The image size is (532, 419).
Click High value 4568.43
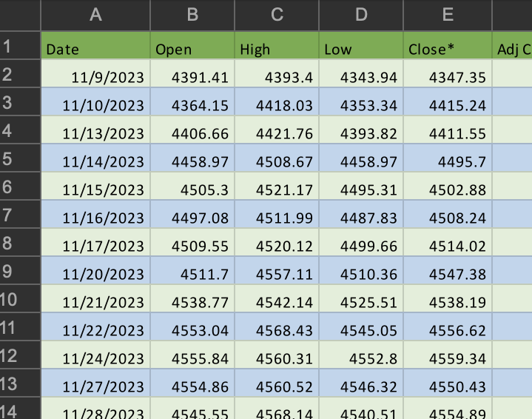click(x=277, y=326)
